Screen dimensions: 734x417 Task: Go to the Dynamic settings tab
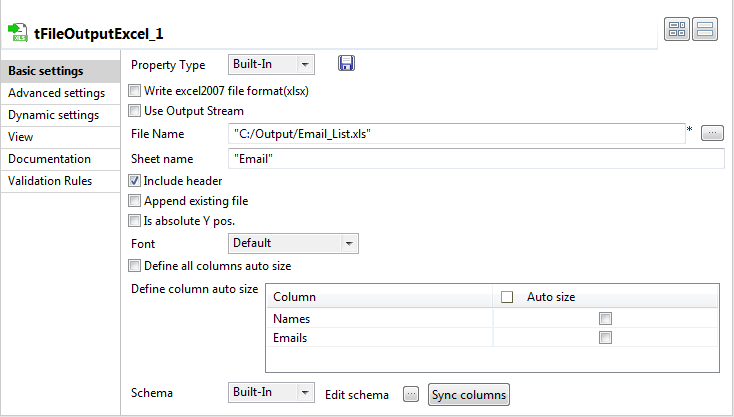point(53,115)
